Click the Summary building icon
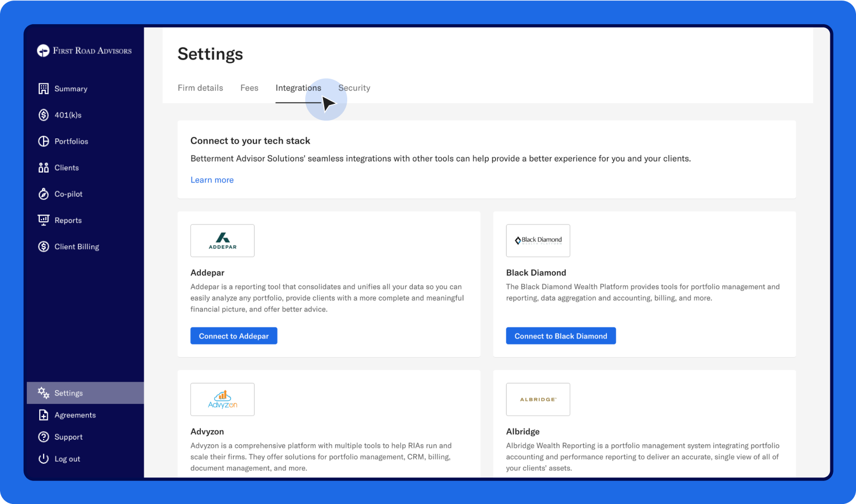856x504 pixels. [44, 89]
